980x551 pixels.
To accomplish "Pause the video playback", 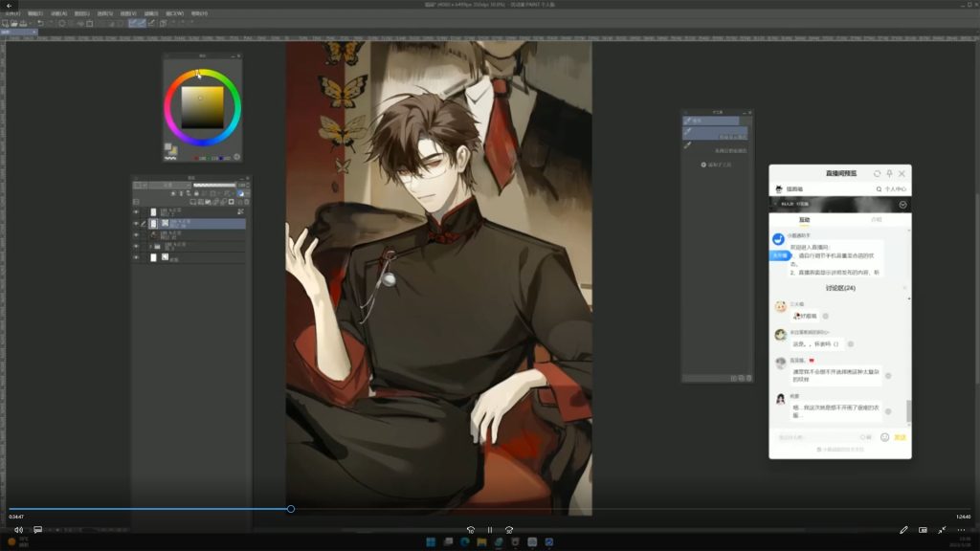I will point(489,529).
